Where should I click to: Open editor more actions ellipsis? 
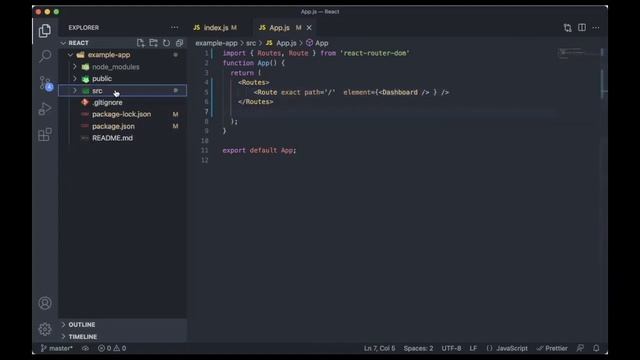[x=596, y=28]
